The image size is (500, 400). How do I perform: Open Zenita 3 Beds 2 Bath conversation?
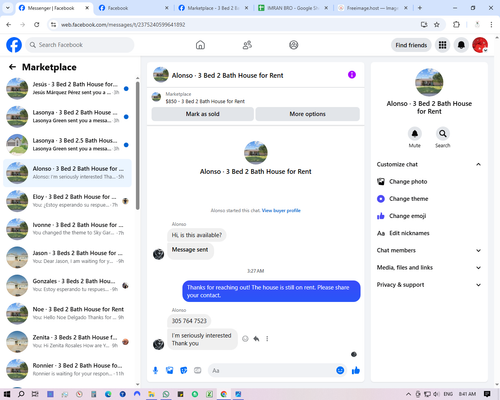(67, 342)
